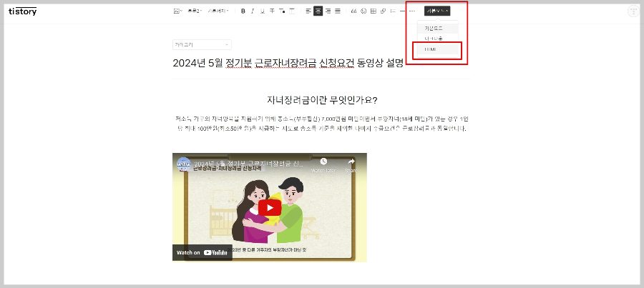Open the more options ellipsis menu
This screenshot has height=288, width=644.
412,11
